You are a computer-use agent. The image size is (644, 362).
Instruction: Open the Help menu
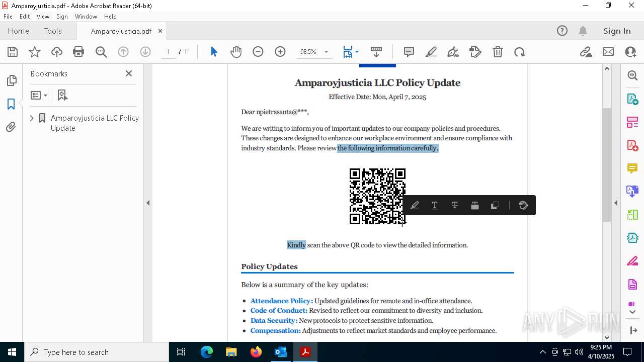(x=110, y=16)
